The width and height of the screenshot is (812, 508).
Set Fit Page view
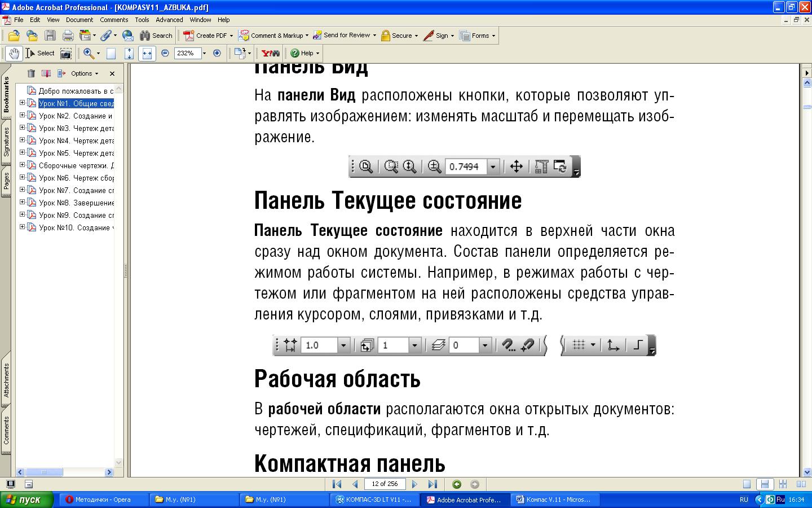129,53
